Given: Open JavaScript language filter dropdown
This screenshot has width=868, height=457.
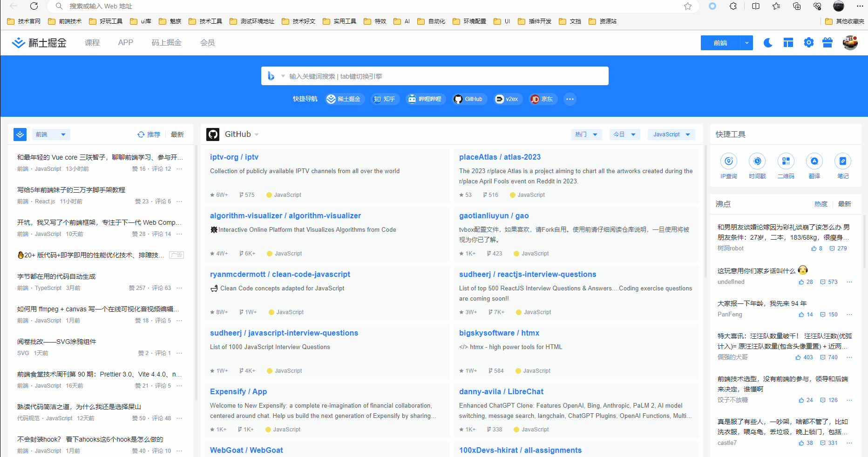Looking at the screenshot, I should click(671, 134).
